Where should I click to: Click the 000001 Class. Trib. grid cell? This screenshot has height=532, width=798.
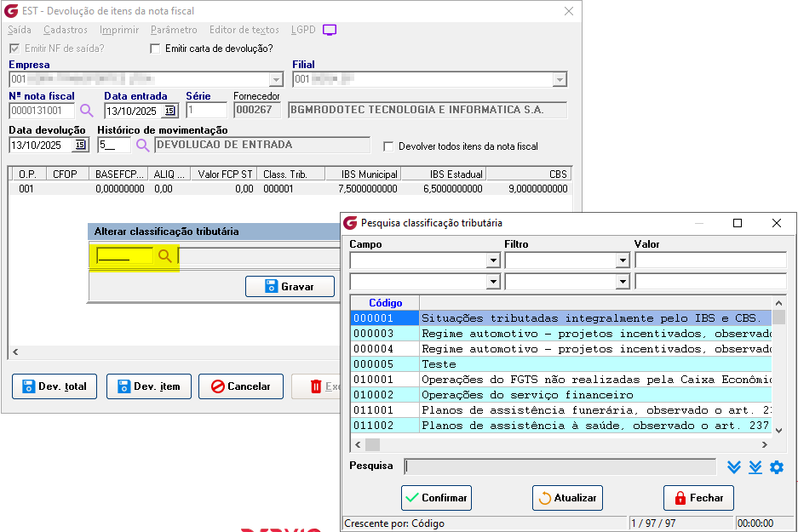pos(291,189)
